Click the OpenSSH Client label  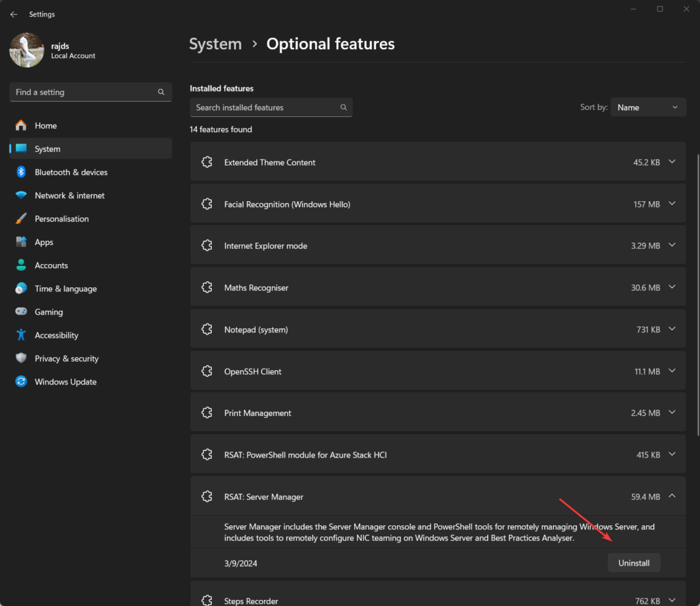click(x=253, y=371)
